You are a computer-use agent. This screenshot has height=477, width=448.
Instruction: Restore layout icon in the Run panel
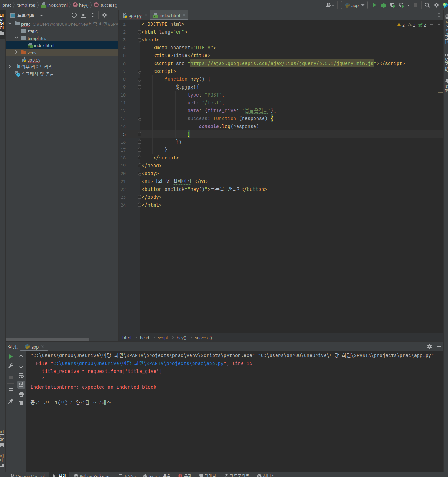11,389
